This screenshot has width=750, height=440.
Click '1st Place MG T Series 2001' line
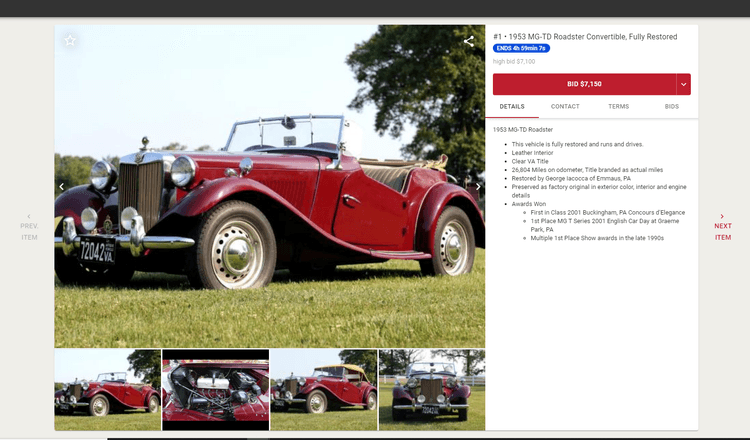click(x=605, y=225)
